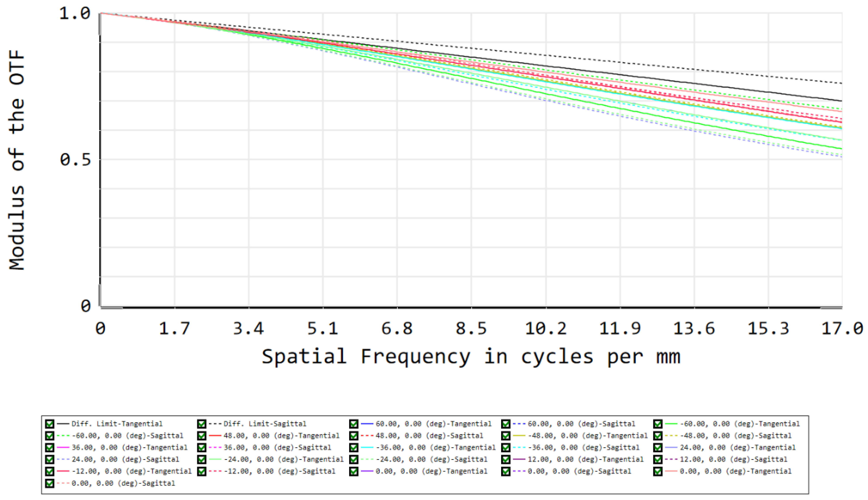Click the Modulus of the OTF axis title
Viewport: 868px width, 500px height.
tap(16, 160)
